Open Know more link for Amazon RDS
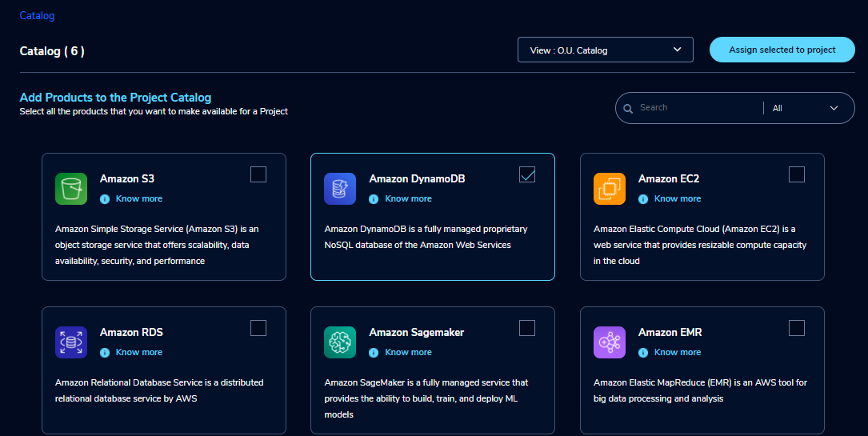 tap(139, 353)
